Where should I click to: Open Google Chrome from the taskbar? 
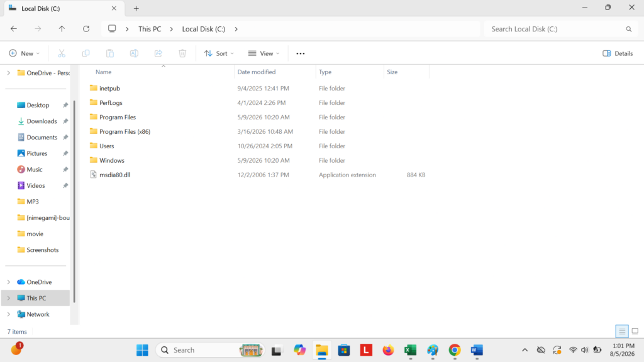[455, 350]
